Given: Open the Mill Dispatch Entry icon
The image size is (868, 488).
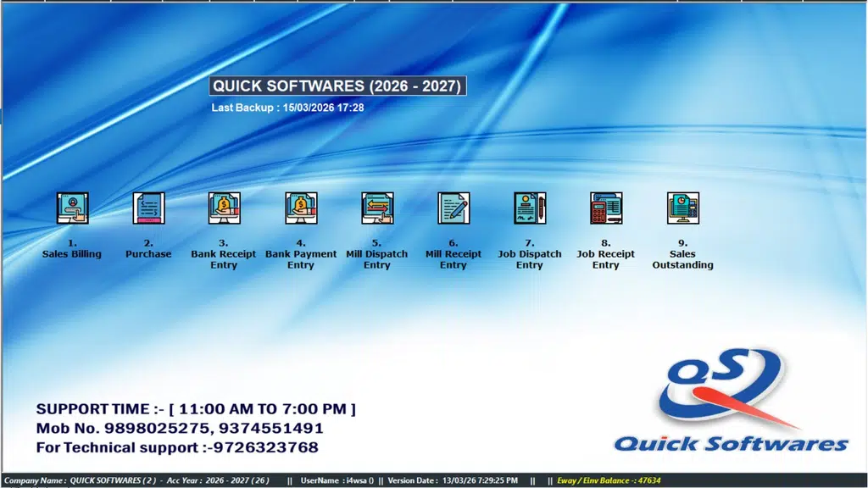Looking at the screenshot, I should click(x=377, y=208).
